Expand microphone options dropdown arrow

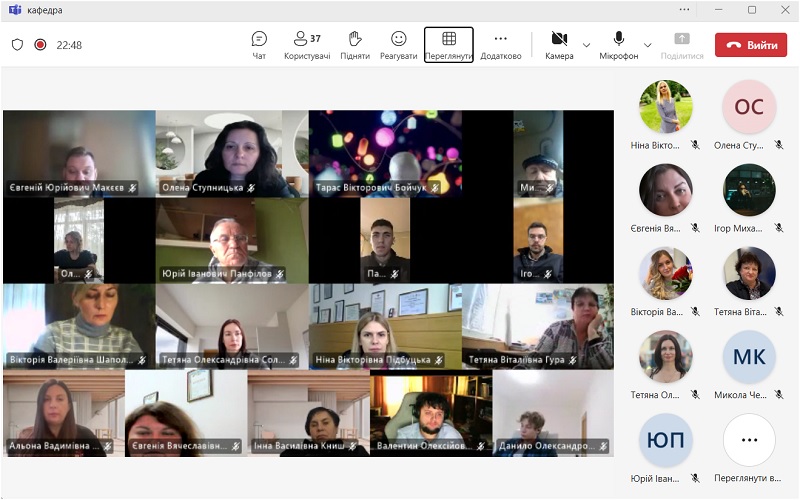pos(647,45)
